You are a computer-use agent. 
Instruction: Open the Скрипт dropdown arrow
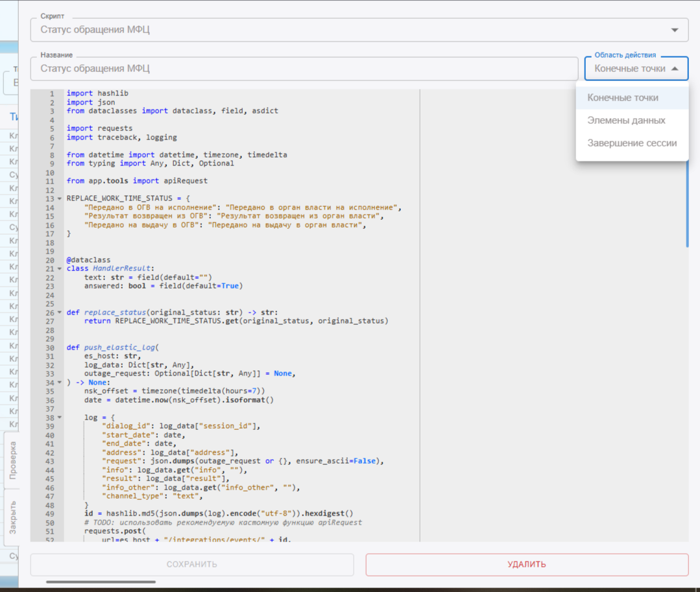[x=675, y=30]
